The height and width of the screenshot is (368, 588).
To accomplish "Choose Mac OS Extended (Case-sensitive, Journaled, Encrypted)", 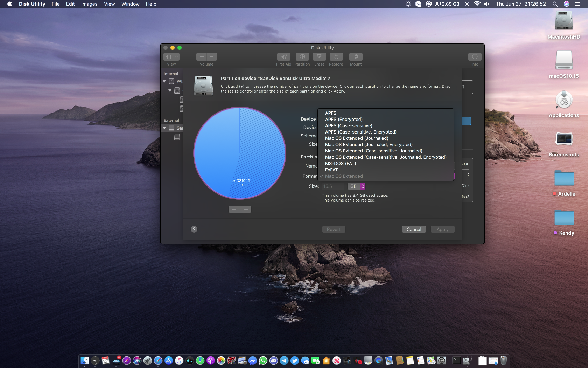I will [386, 157].
